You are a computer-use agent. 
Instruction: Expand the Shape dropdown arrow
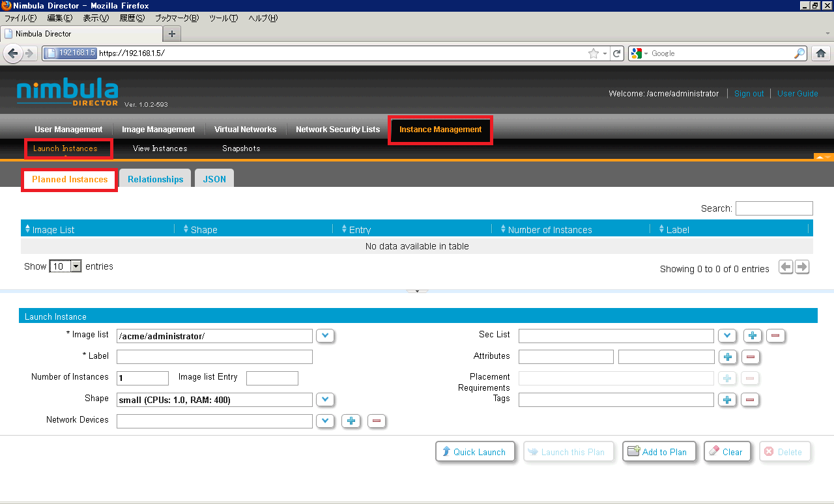click(x=325, y=400)
